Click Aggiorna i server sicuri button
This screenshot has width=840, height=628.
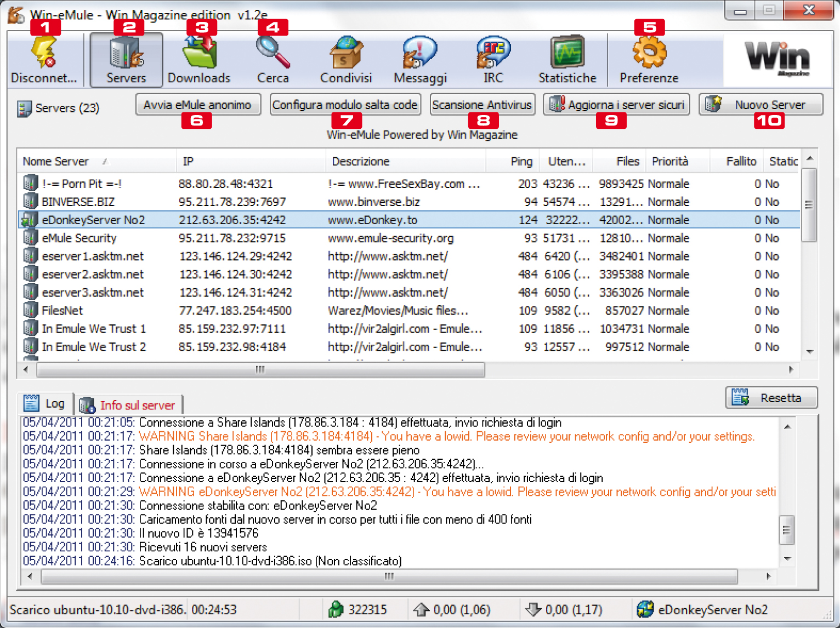coord(617,105)
